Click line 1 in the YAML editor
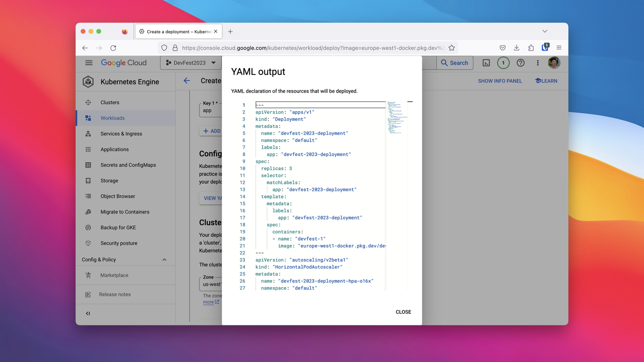 click(x=320, y=105)
